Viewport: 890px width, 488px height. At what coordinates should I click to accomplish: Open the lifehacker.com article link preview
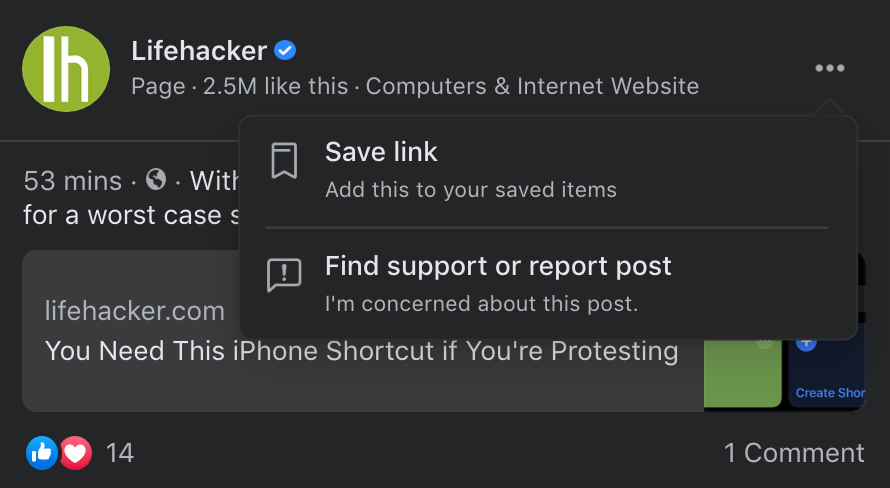pyautogui.click(x=444, y=331)
